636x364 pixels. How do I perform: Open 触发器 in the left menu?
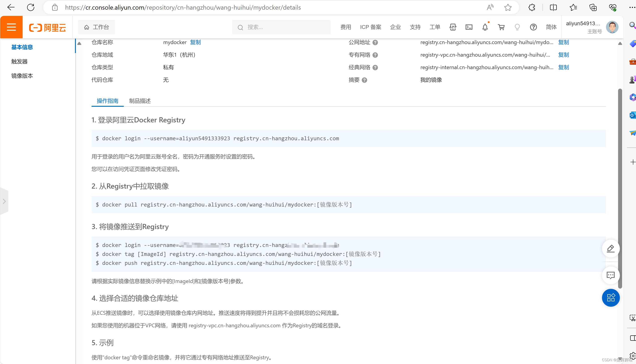(19, 62)
